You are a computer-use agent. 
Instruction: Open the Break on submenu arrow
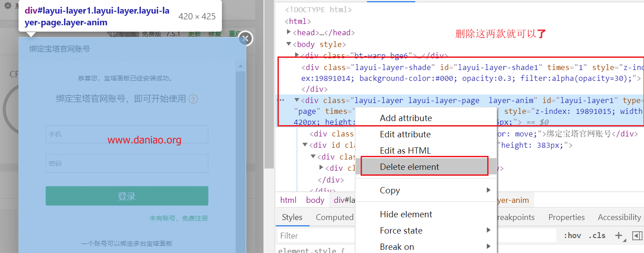[488, 247]
